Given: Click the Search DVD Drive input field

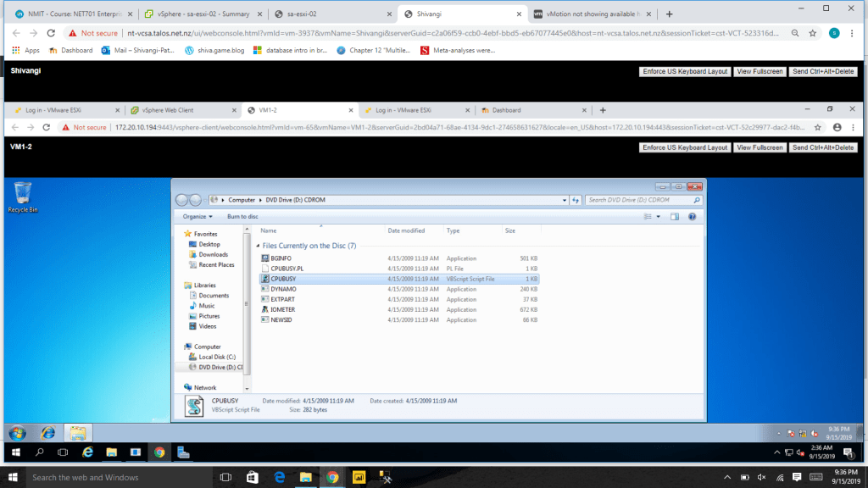Looking at the screenshot, I should tap(640, 200).
